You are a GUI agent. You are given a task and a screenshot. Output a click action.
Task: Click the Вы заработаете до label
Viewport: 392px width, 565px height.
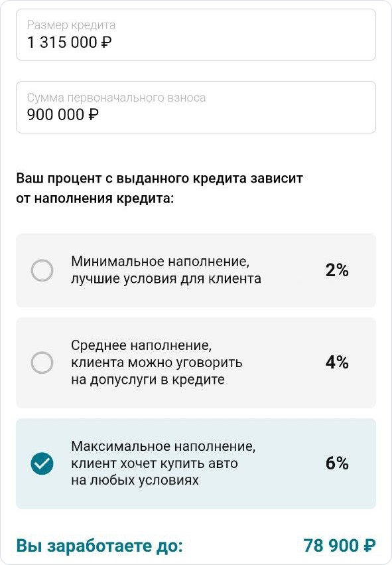click(x=99, y=546)
